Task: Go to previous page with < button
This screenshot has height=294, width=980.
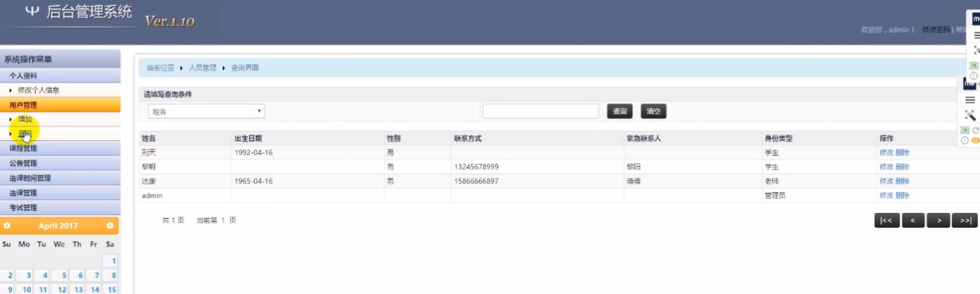Action: click(913, 220)
